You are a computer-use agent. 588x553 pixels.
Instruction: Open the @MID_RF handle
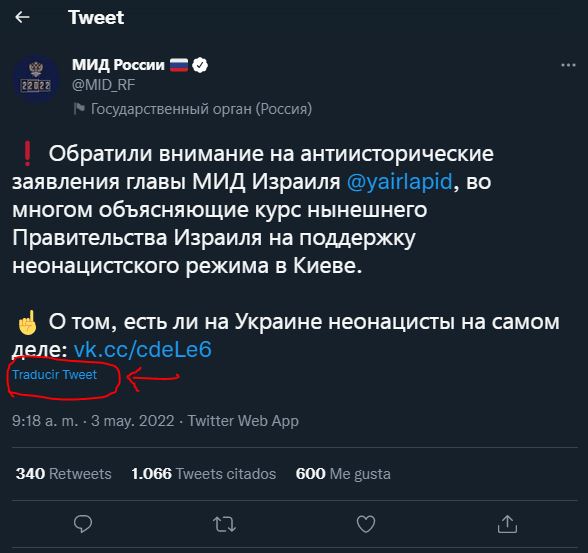tap(104, 85)
